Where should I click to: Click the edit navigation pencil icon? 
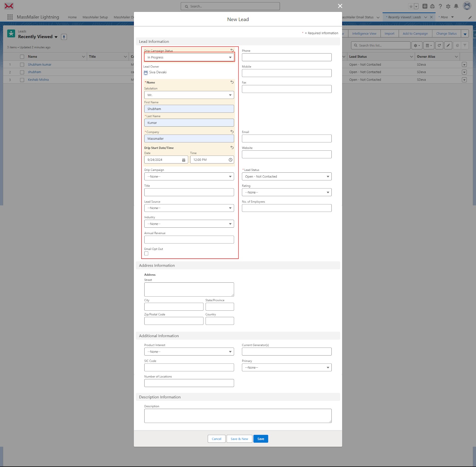(470, 17)
